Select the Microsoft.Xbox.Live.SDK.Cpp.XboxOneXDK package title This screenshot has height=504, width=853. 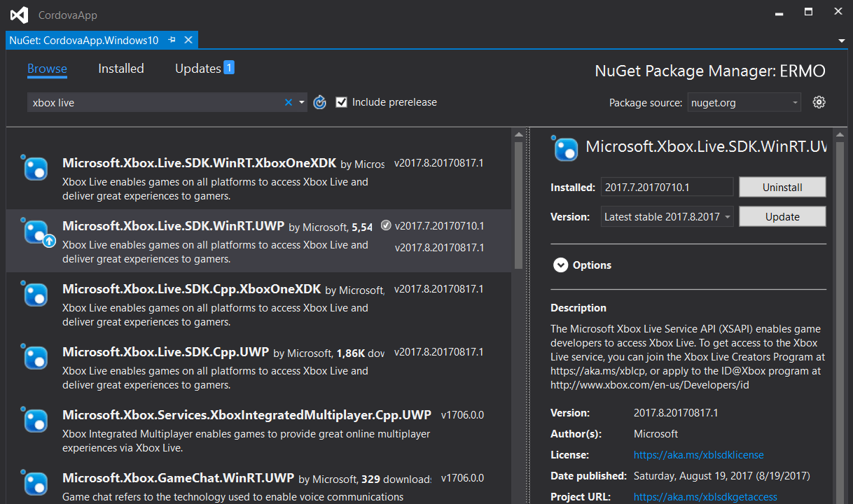192,289
